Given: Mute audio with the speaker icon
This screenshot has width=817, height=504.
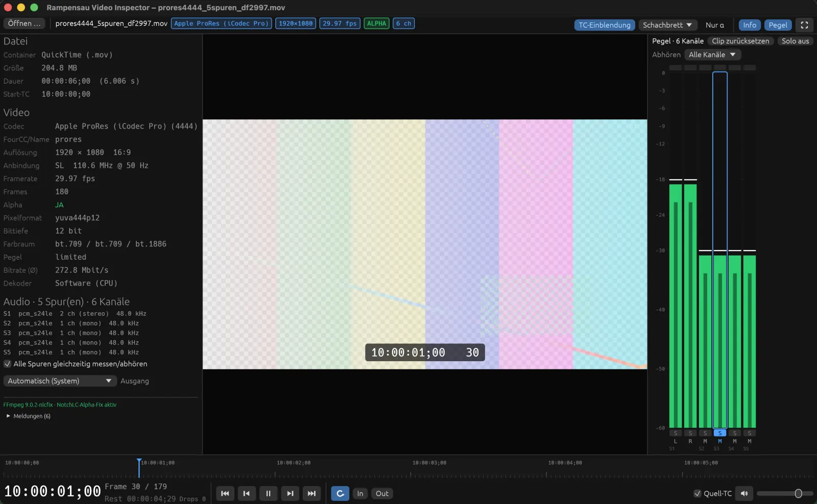Looking at the screenshot, I should pyautogui.click(x=744, y=493).
